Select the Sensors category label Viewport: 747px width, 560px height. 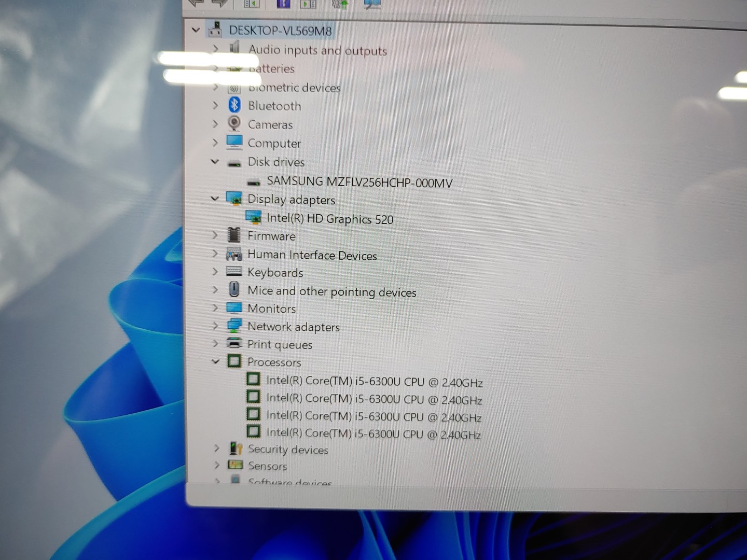click(x=267, y=466)
